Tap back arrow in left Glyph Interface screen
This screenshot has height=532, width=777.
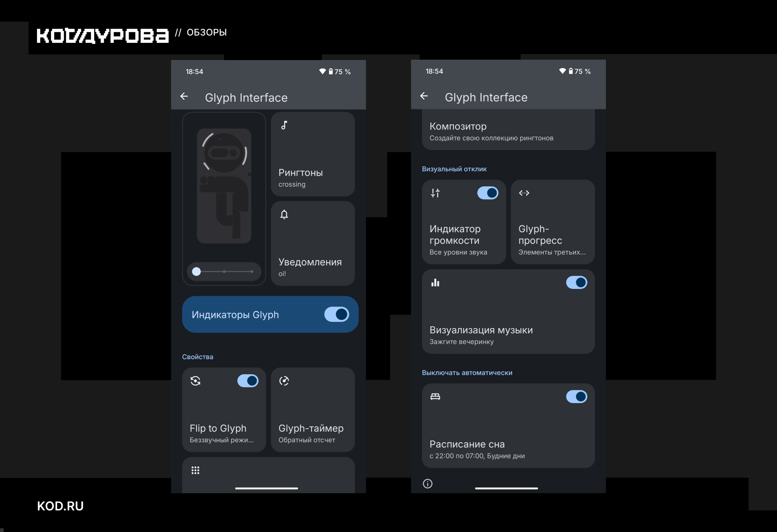click(x=184, y=96)
